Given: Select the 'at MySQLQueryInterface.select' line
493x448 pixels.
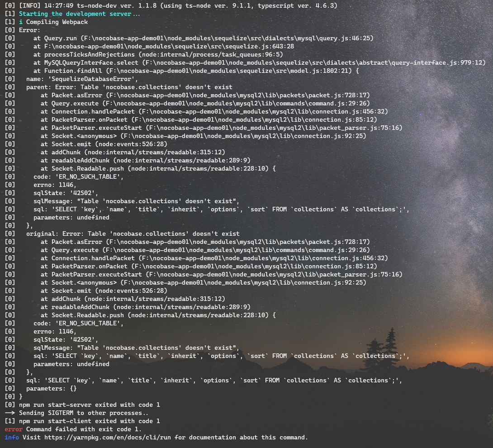Looking at the screenshot, I should point(260,62).
